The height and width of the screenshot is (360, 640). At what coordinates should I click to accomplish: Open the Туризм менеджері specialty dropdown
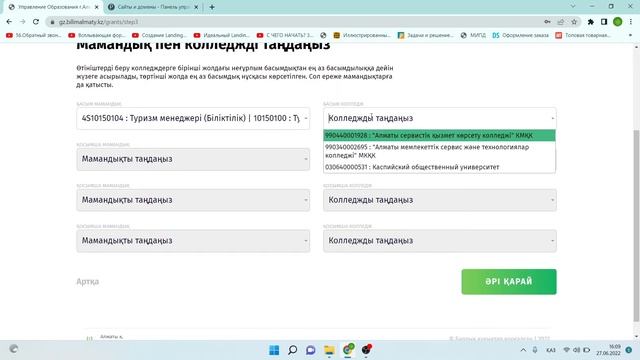(x=193, y=118)
